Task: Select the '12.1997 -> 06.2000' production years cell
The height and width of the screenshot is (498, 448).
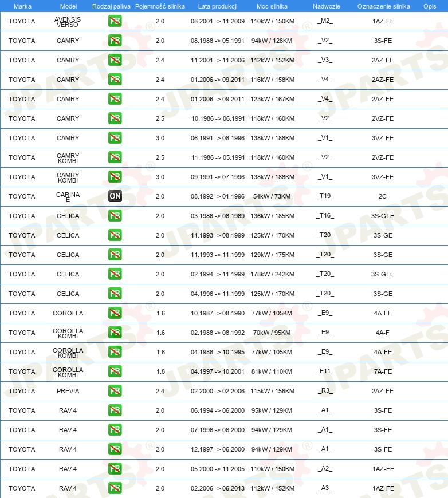Action: point(218,449)
